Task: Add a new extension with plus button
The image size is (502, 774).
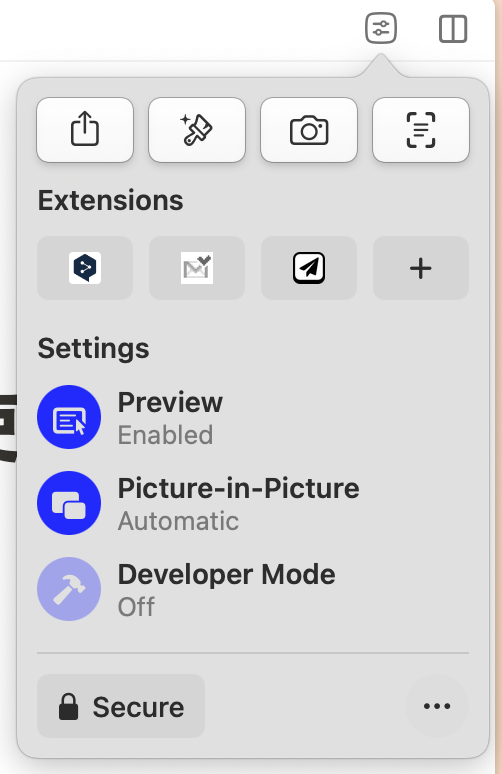Action: (x=421, y=268)
